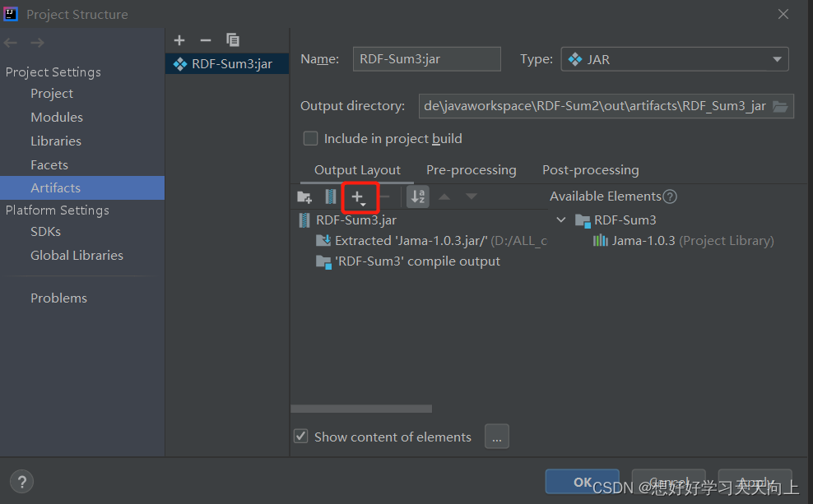Navigate forward with the right arrow

37,43
